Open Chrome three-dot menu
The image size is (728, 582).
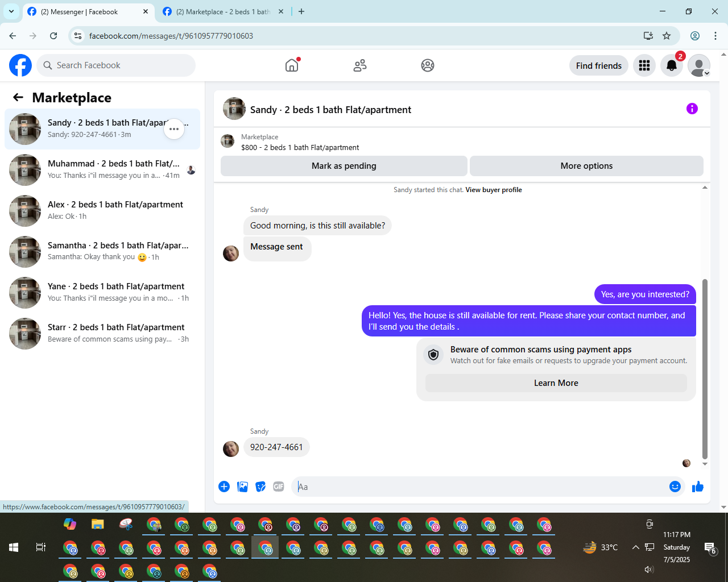click(715, 36)
